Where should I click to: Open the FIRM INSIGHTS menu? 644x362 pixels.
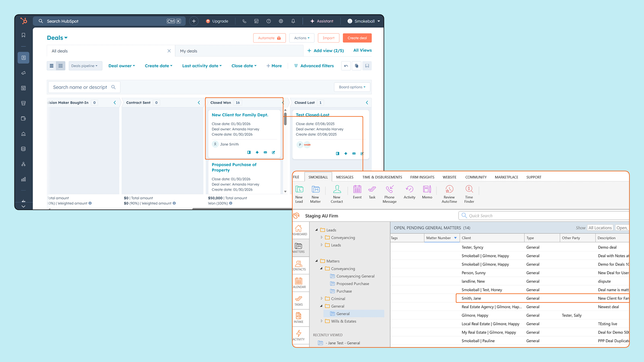click(422, 177)
